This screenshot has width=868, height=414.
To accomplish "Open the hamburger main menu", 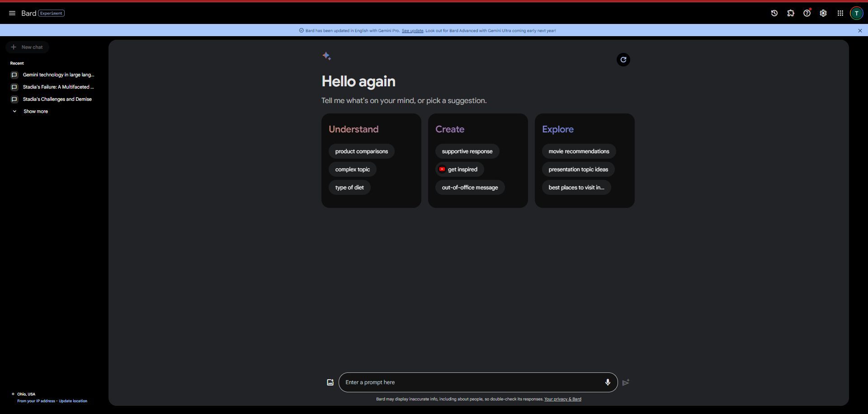I will click(12, 13).
